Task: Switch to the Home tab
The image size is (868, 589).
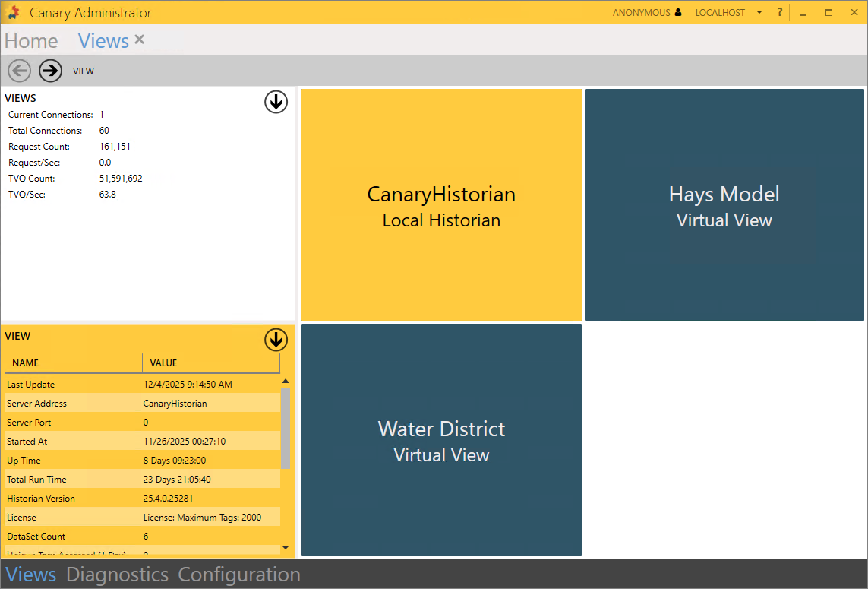Action: (31, 41)
